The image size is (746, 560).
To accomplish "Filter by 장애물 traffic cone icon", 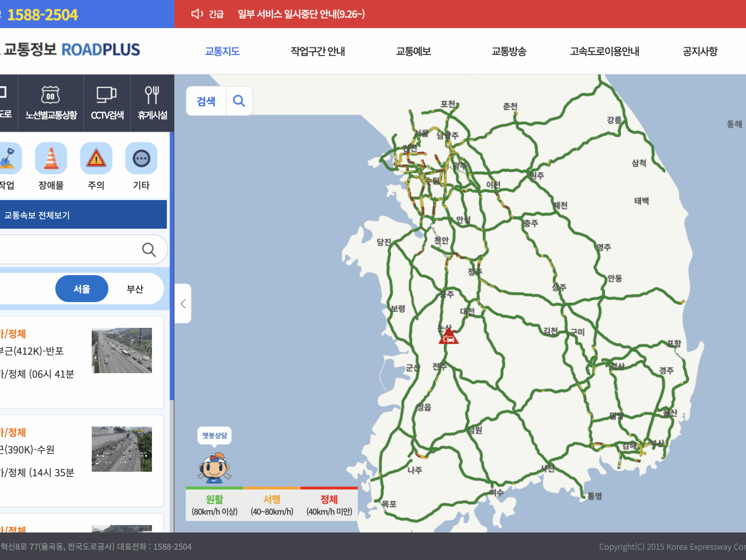I will [51, 159].
